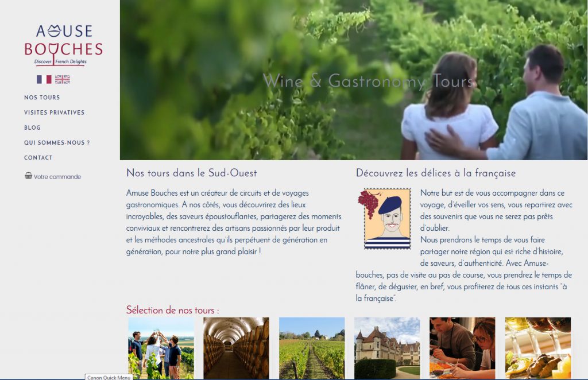Open the barrel cellar tour thumbnail
The width and height of the screenshot is (588, 380).
click(236, 348)
